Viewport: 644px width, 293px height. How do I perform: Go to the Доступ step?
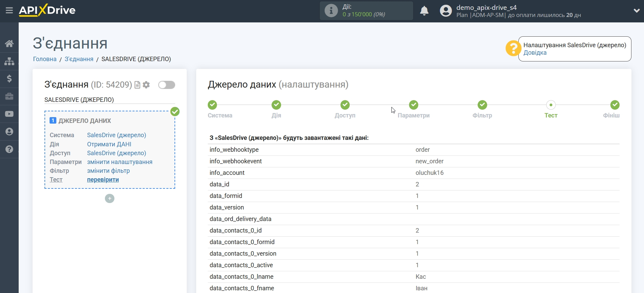tap(345, 105)
